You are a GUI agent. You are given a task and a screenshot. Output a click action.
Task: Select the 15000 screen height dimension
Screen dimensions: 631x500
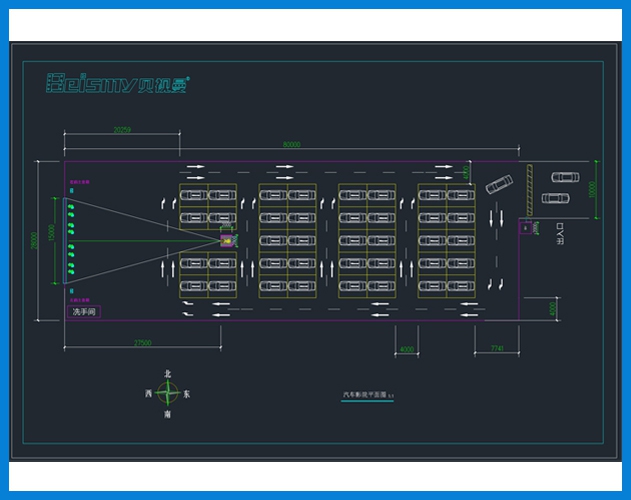pyautogui.click(x=51, y=233)
